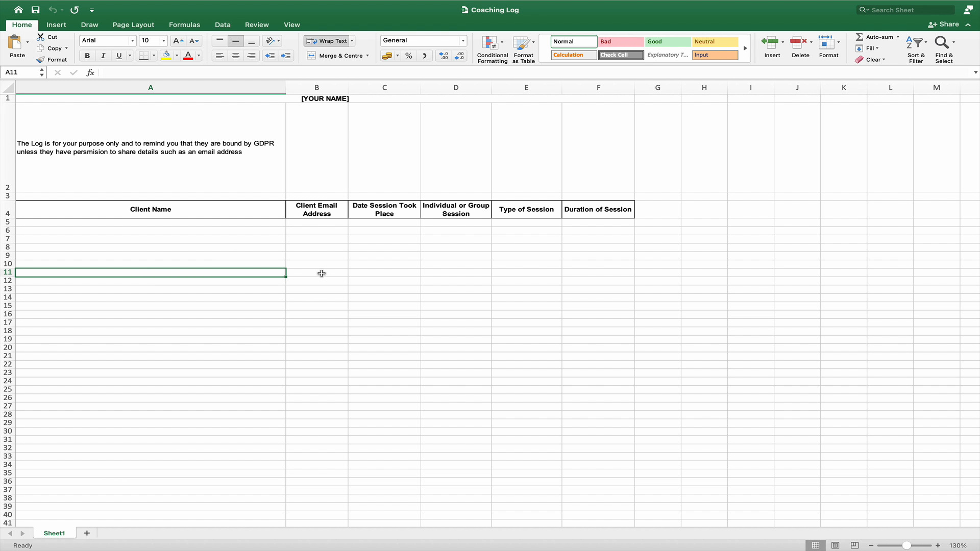This screenshot has width=980, height=551.
Task: Open the Page Layout tab
Action: [133, 24]
